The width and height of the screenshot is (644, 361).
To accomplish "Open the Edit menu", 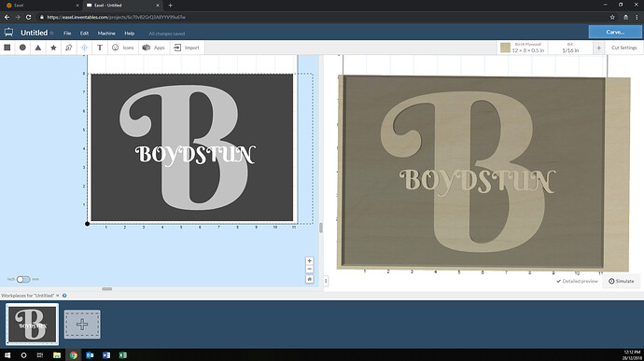I will point(84,34).
